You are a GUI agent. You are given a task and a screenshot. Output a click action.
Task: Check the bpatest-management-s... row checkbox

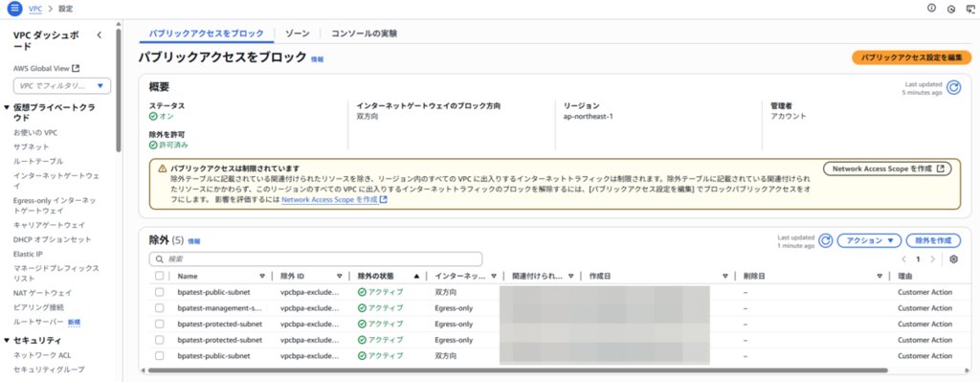[160, 308]
